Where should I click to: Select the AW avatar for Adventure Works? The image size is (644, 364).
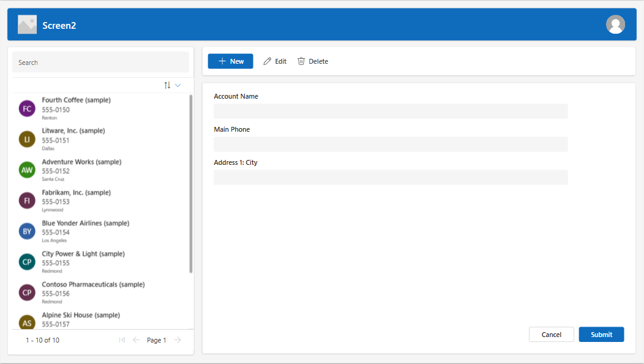pyautogui.click(x=27, y=170)
